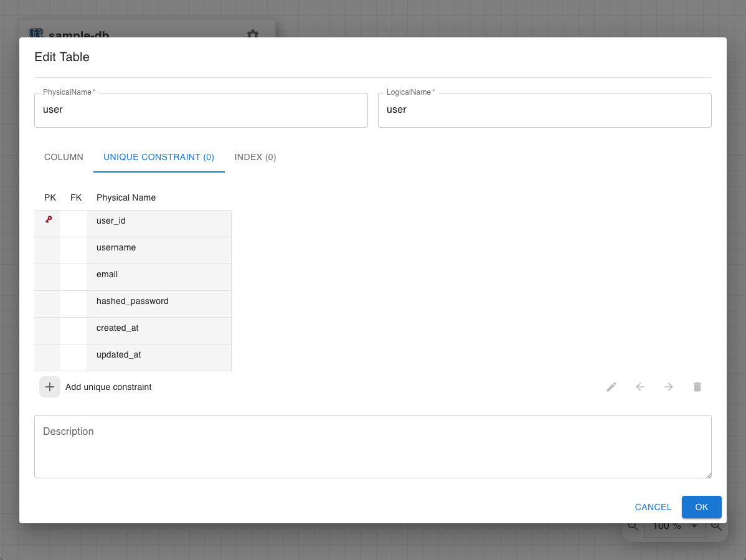Choose the hashed_password row

pos(133,303)
